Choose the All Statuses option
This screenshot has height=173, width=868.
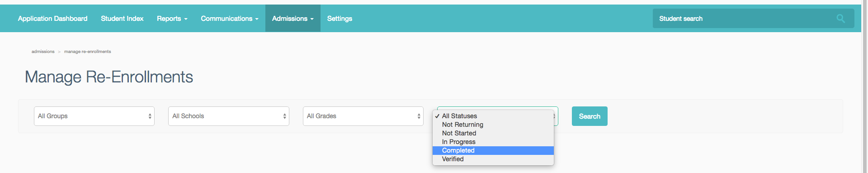[x=493, y=116]
